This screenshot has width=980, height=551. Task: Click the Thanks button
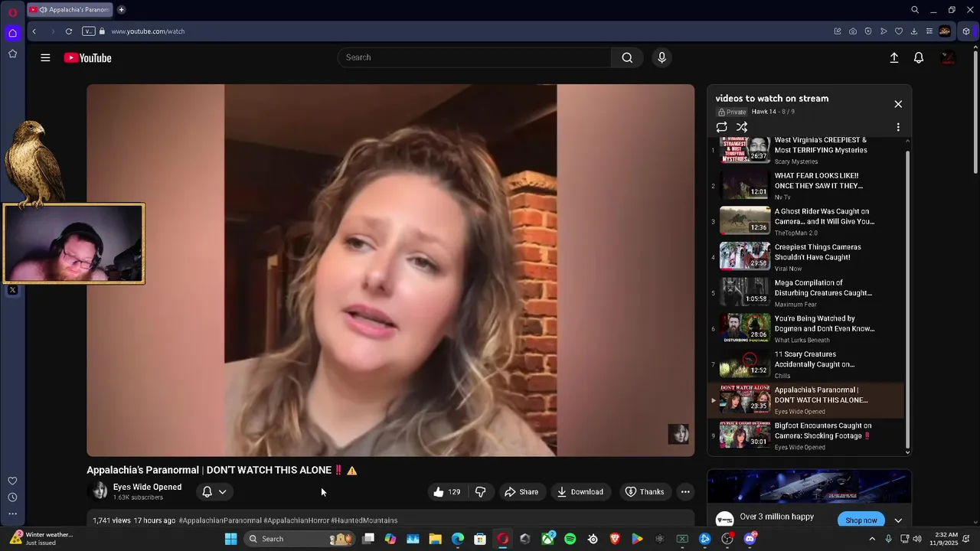[x=645, y=492]
